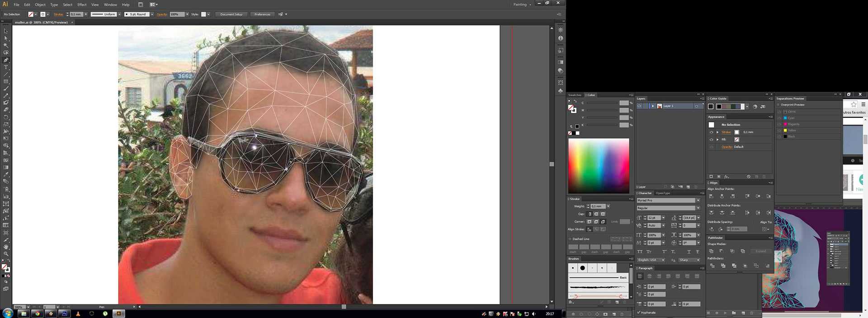Expand Stroke attribute in Appearance panel

tap(717, 132)
